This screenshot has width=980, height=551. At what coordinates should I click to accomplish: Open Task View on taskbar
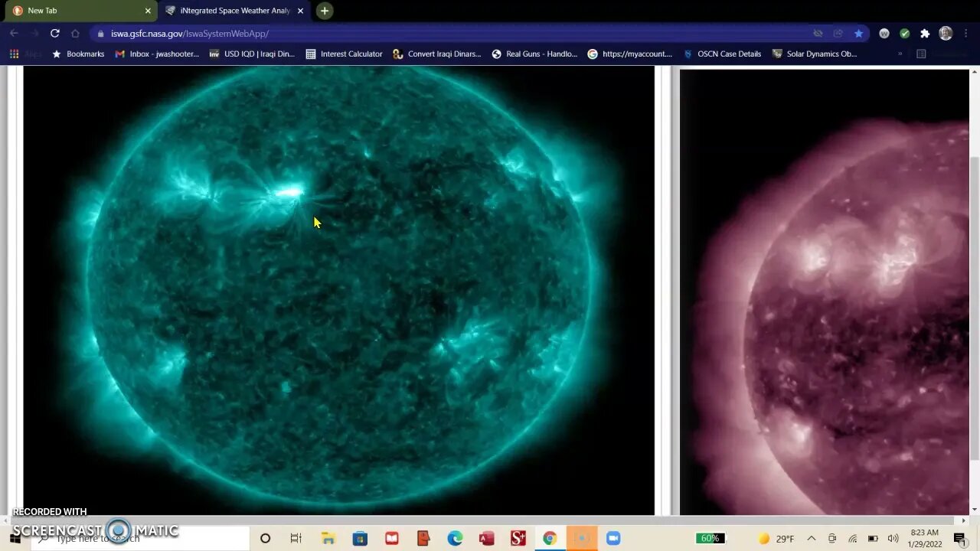tap(296, 538)
